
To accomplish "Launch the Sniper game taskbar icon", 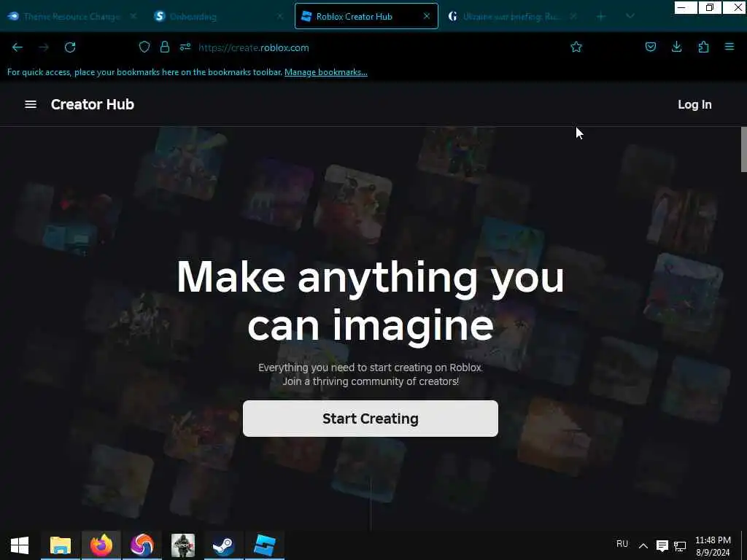I will click(x=183, y=545).
